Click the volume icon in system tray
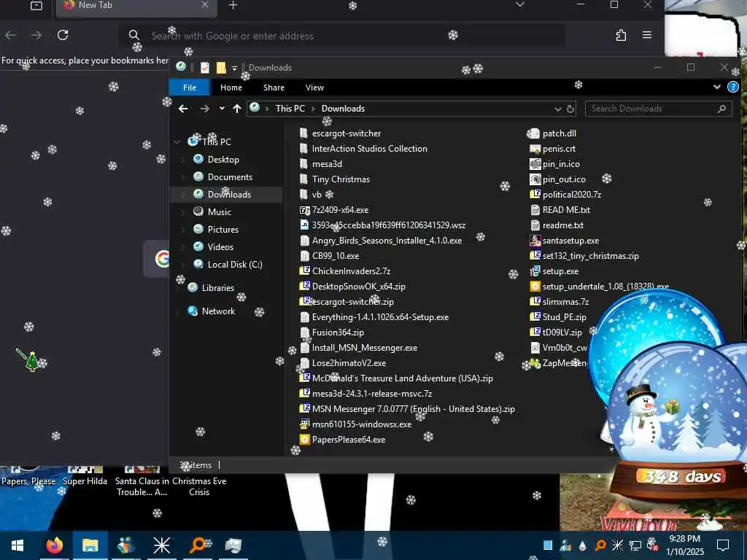 [652, 545]
